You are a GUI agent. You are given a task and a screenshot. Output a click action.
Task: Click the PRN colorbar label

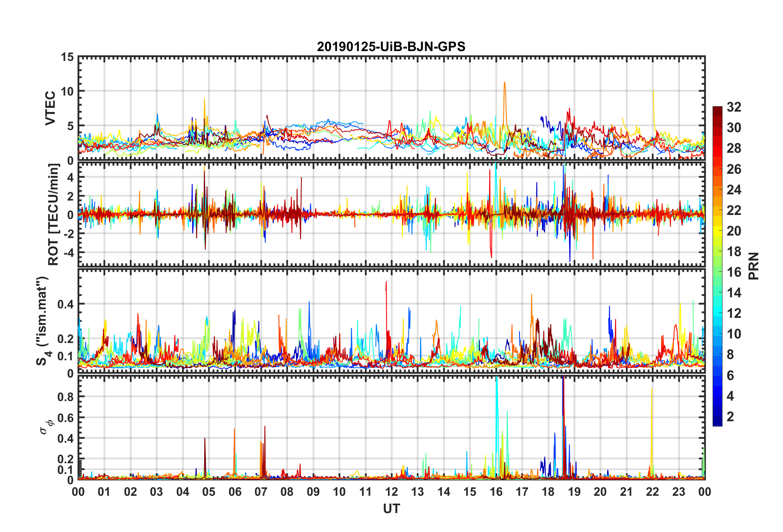point(754,266)
